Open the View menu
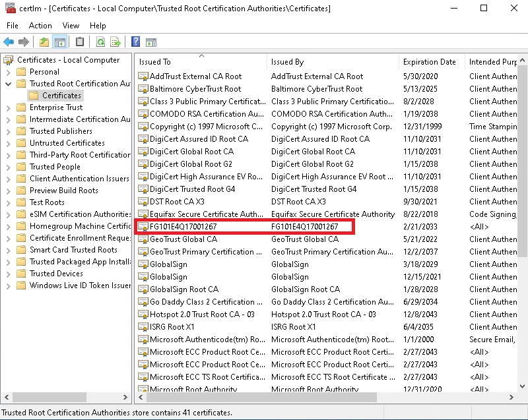Viewport: 528px width, 420px height. 71,26
